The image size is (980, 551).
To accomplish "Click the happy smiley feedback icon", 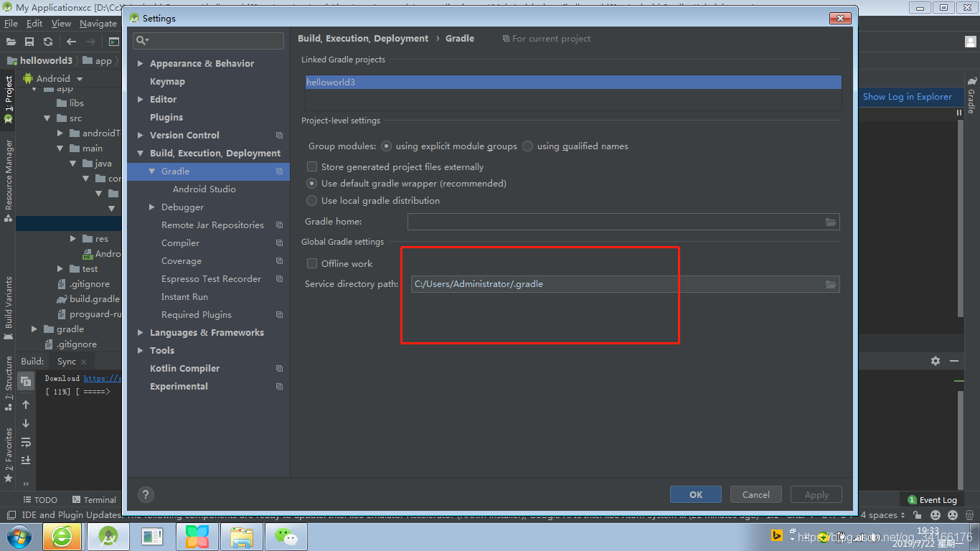I will 936,515.
